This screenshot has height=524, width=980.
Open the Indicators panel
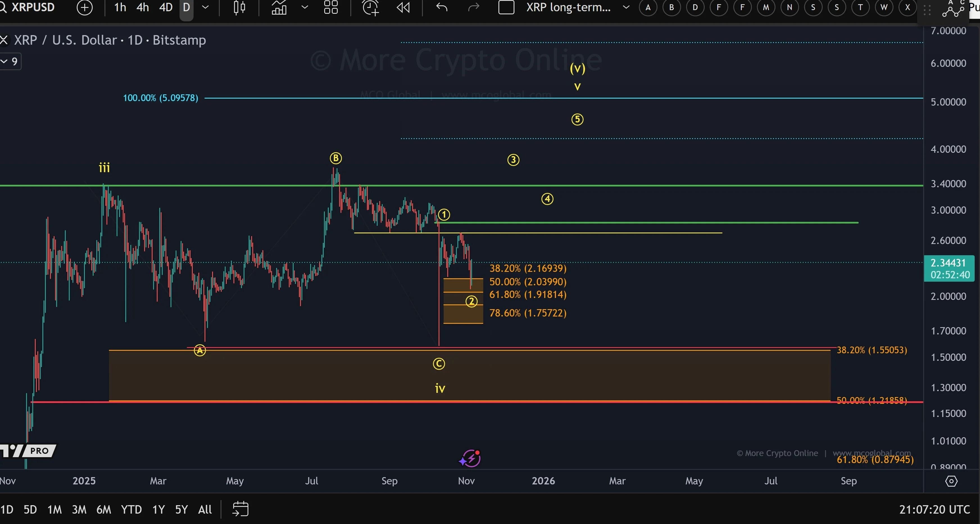(x=279, y=7)
